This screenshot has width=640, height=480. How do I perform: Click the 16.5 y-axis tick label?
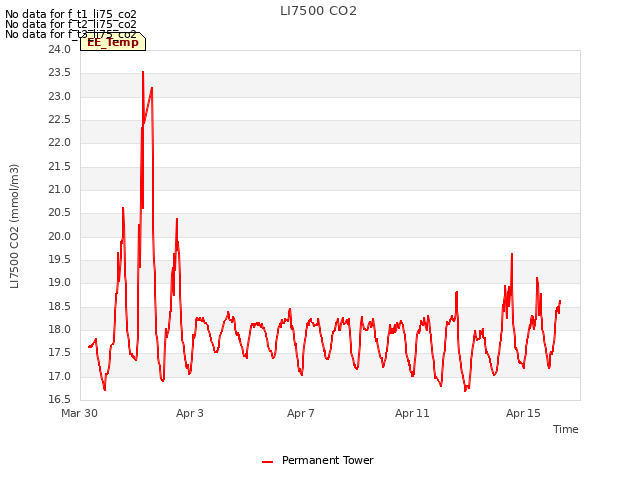[60, 399]
